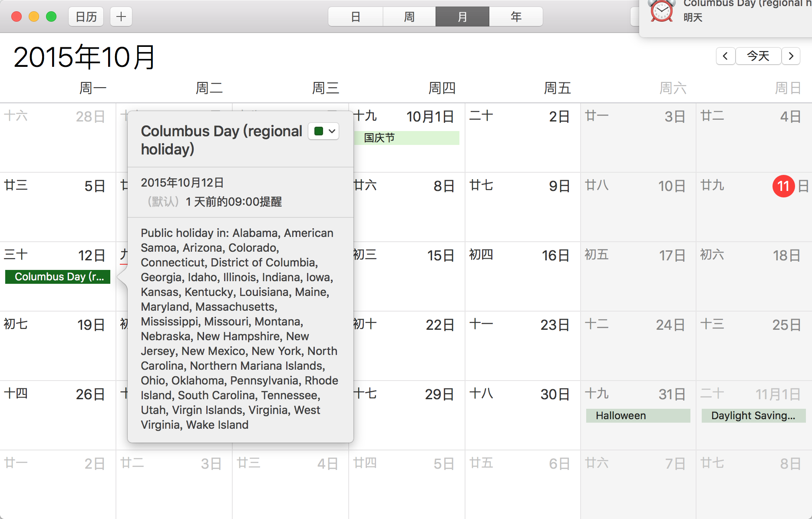Click the 12日 Monday date number
The image size is (812, 519).
[92, 256]
